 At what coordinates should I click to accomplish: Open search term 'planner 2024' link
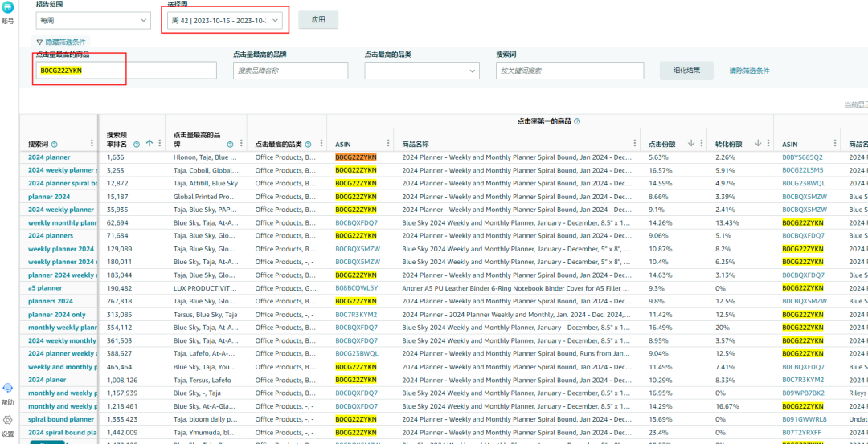point(49,196)
